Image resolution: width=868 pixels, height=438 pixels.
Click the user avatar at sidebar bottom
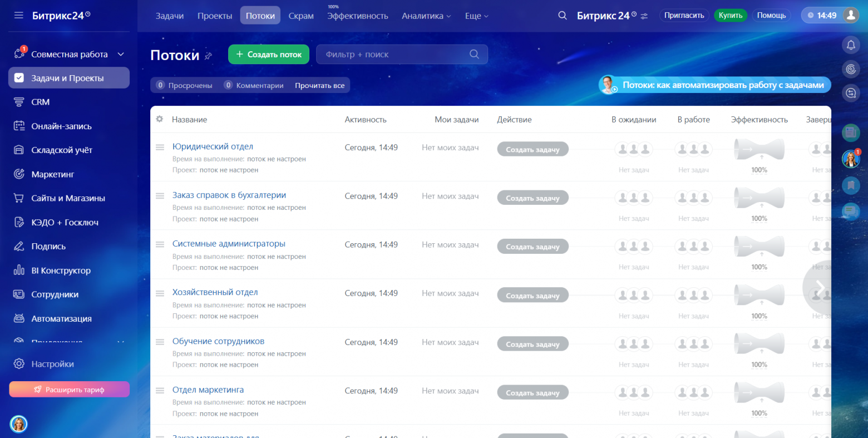[19, 424]
